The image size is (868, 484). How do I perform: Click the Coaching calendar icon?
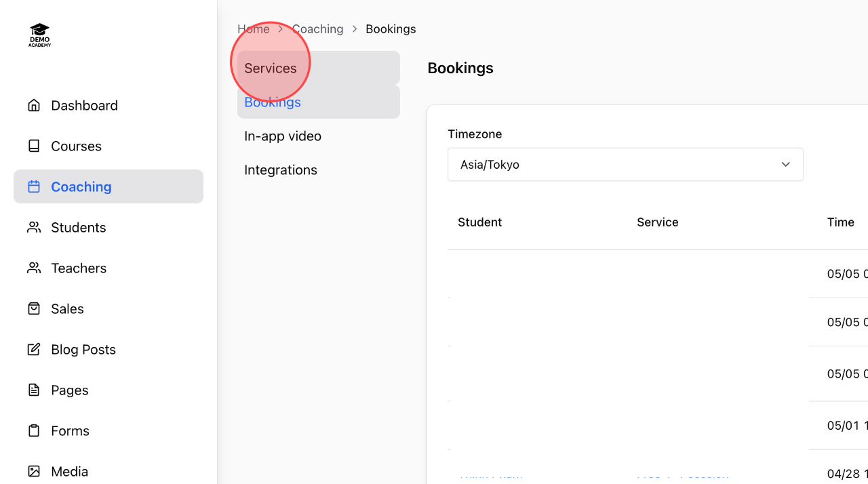(x=34, y=186)
